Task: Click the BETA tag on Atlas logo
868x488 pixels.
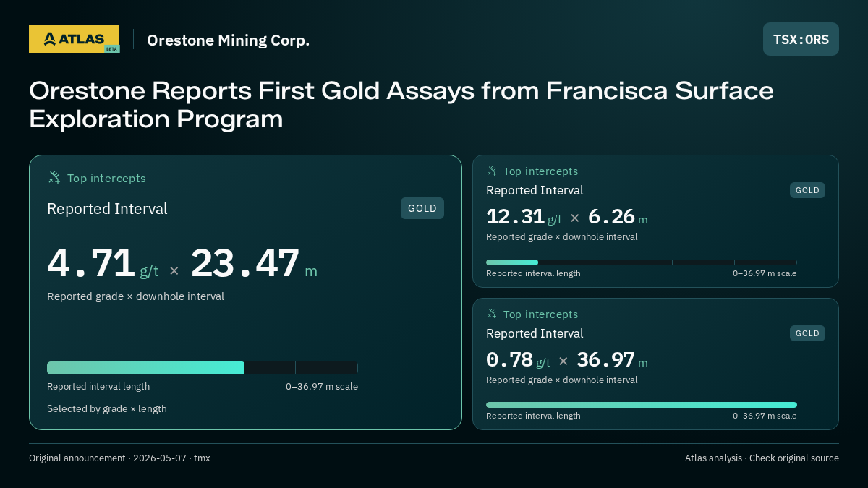Action: coord(111,49)
